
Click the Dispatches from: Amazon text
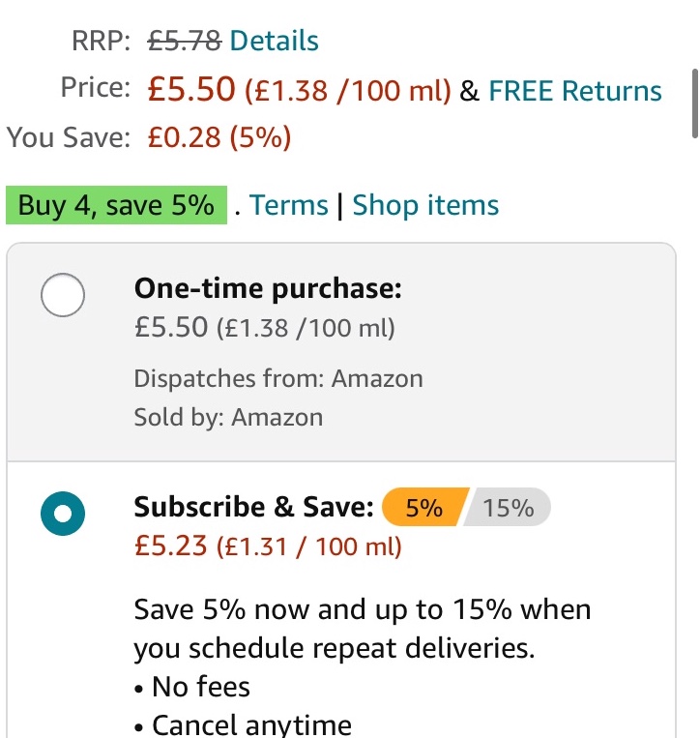click(278, 378)
